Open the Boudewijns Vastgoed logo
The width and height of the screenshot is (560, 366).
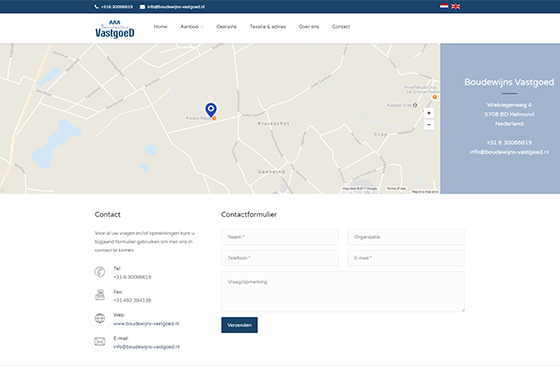pyautogui.click(x=115, y=29)
